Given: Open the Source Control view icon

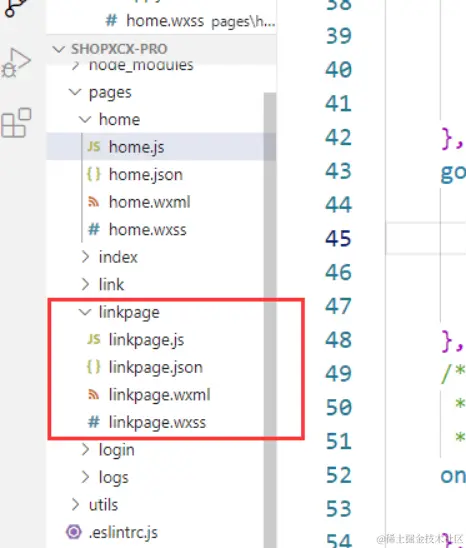Looking at the screenshot, I should point(15,7).
